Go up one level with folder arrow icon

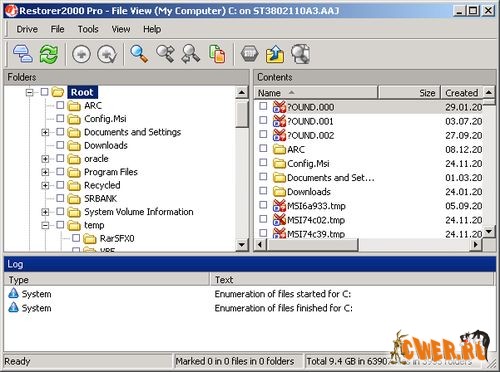pyautogui.click(x=275, y=54)
